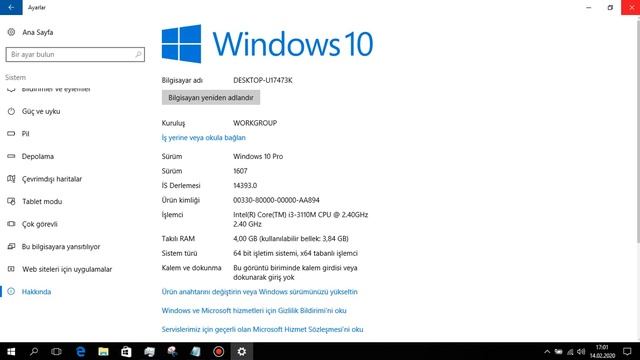Click OS build 14393.0
Viewport: 640px width, 360px height.
pyautogui.click(x=245, y=185)
